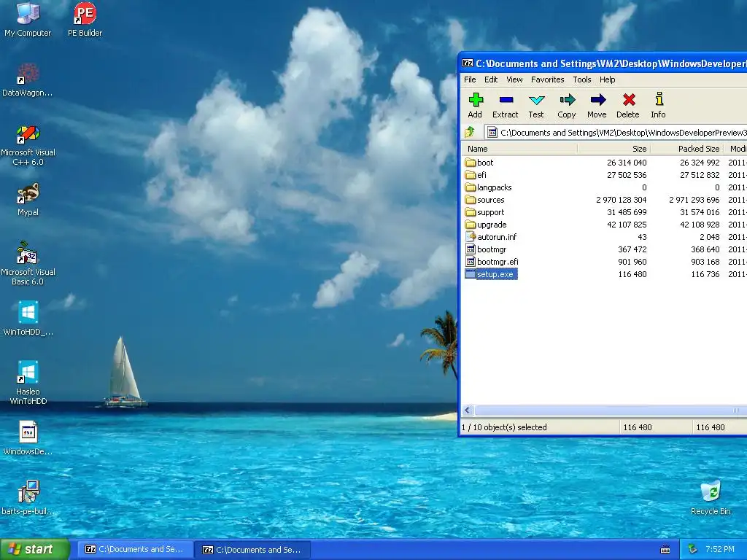Click the taskbar keyboard icon

[x=665, y=550]
